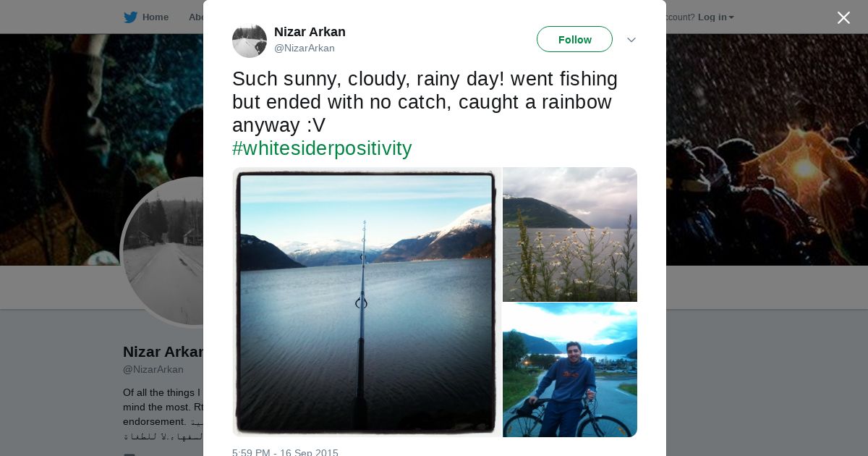Screen dimensions: 868x456
Task: Click the Twitter bird logo
Action: point(130,17)
